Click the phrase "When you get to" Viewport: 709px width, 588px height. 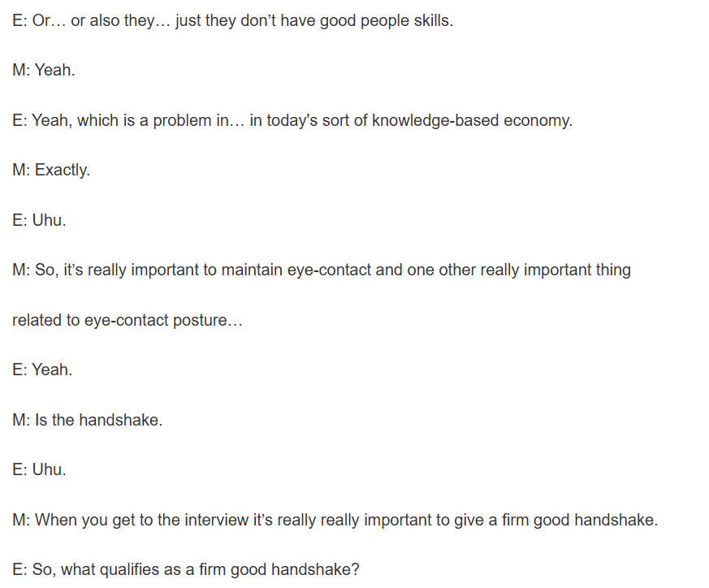[x=93, y=520]
